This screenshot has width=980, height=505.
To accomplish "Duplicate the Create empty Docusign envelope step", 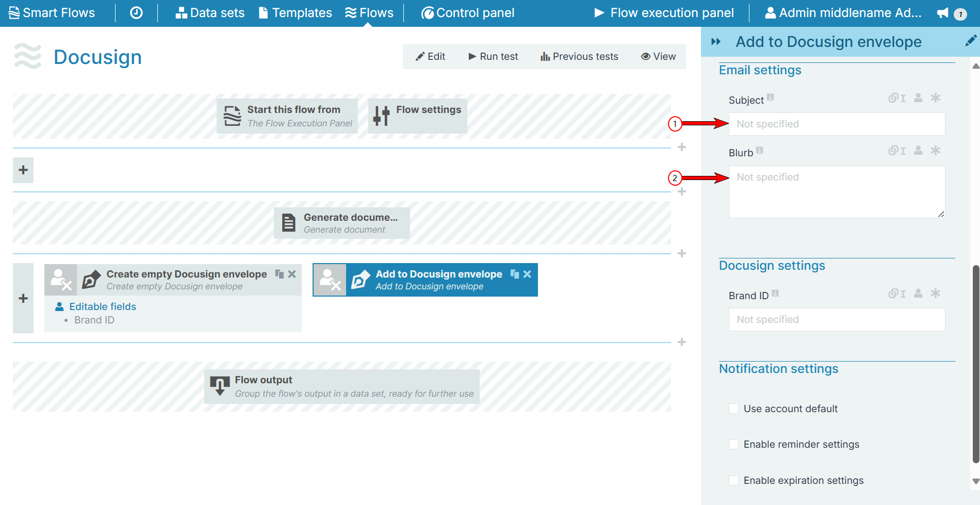I will coord(279,274).
